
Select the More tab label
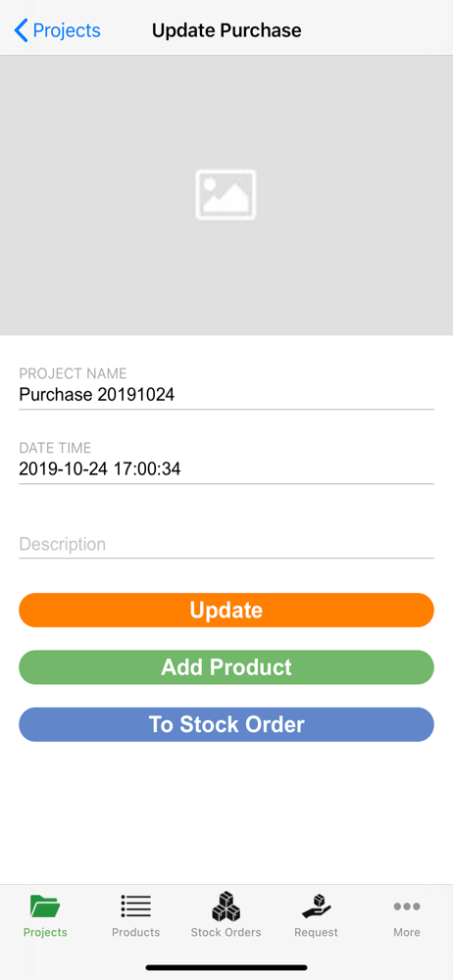[407, 933]
